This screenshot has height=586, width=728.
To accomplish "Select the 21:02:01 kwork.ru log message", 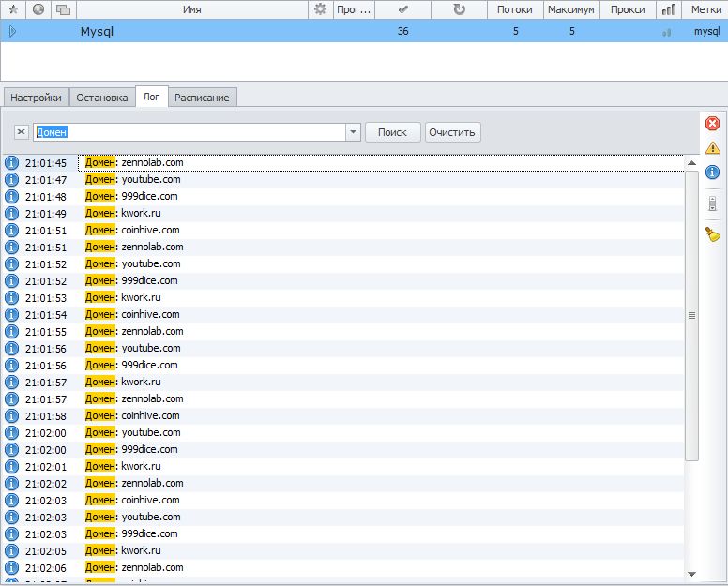I will [x=123, y=466].
